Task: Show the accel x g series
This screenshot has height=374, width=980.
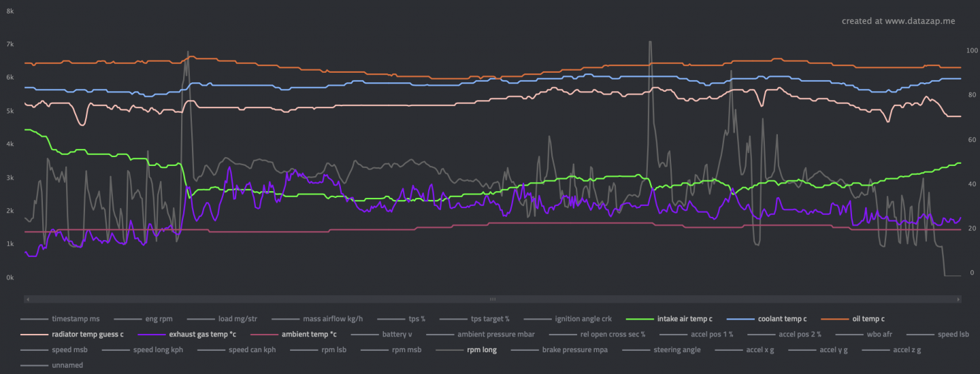Action: (744, 350)
